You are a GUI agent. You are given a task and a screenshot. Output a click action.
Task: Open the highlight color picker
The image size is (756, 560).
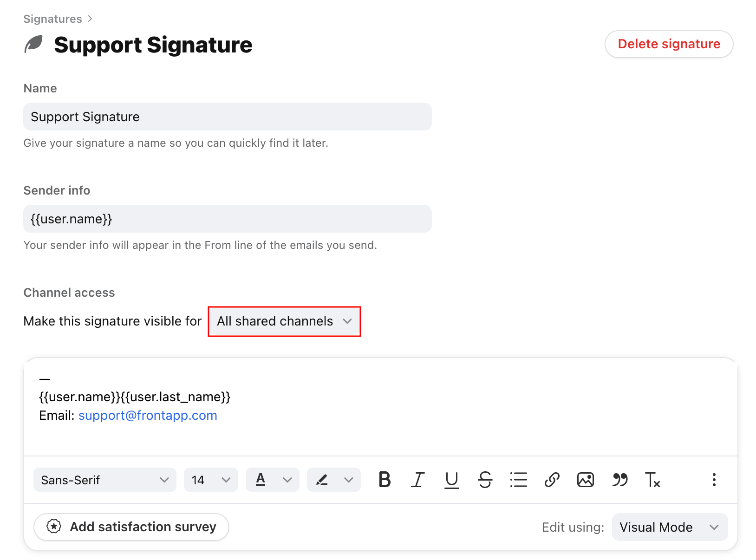pyautogui.click(x=333, y=480)
